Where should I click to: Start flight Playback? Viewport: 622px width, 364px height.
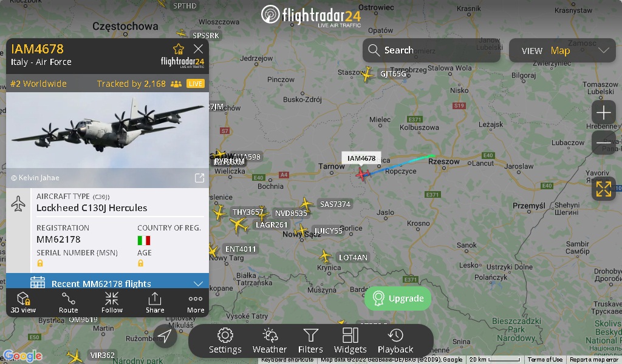[x=395, y=340]
